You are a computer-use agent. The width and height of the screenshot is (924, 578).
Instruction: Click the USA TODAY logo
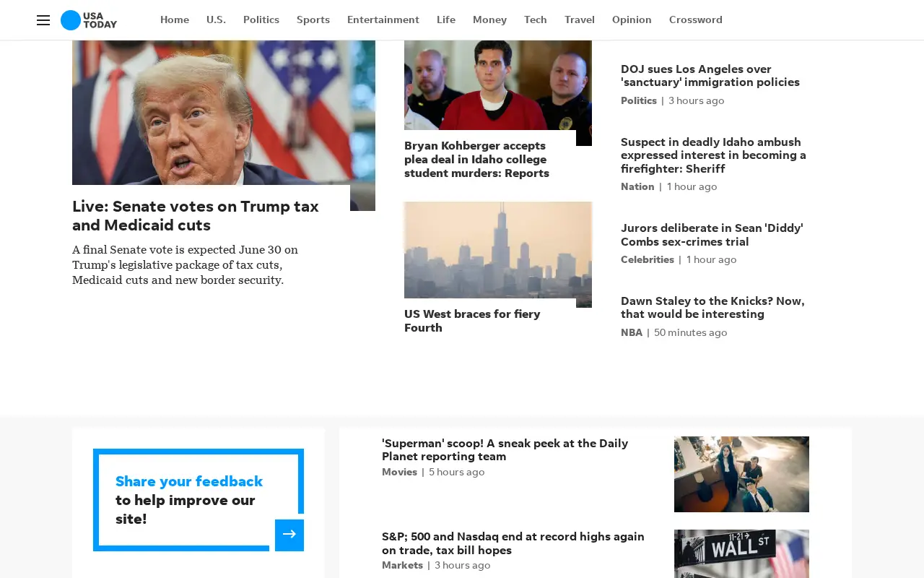89,20
